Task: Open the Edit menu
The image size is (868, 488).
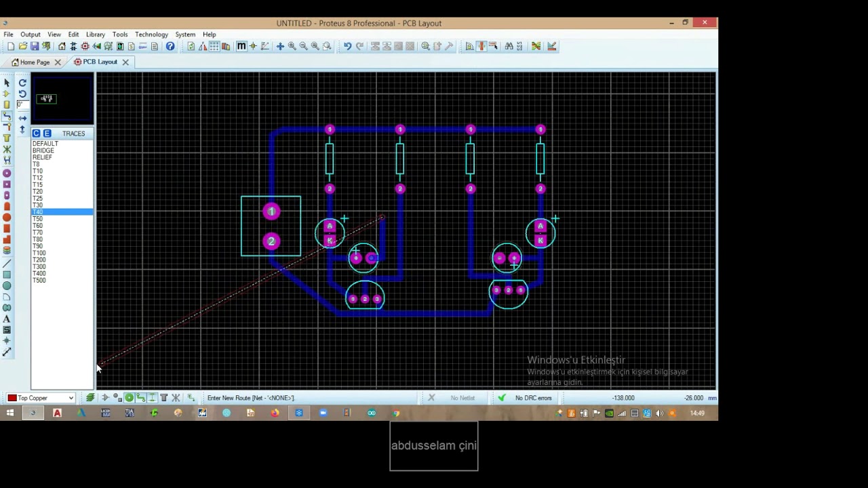Action: 73,35
